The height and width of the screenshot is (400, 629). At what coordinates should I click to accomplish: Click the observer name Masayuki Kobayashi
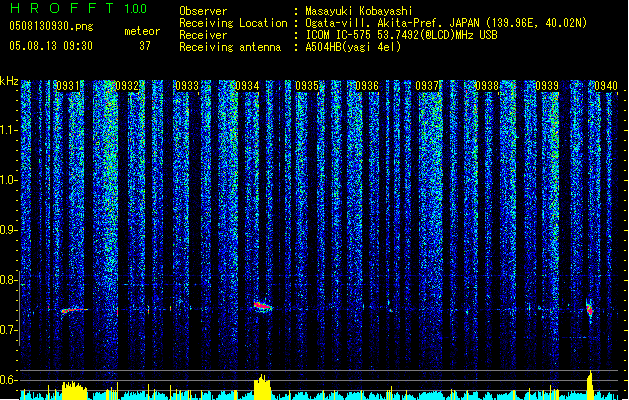click(x=359, y=11)
